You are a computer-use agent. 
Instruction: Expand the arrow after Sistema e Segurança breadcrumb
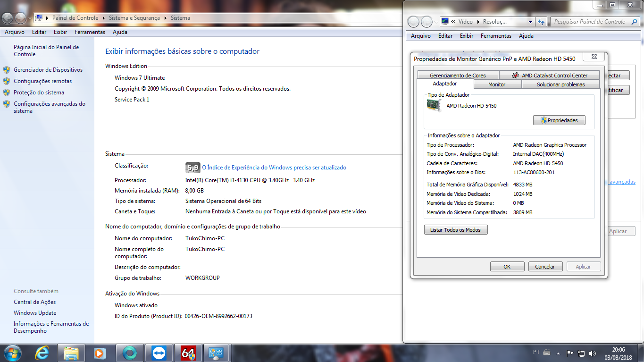165,18
